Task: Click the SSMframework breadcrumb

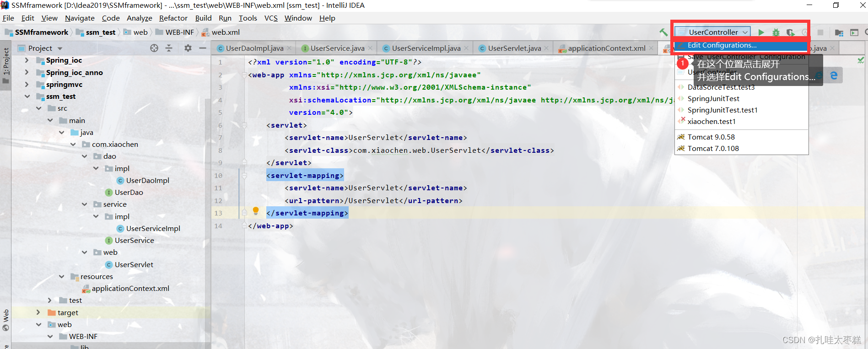Action: tap(37, 32)
